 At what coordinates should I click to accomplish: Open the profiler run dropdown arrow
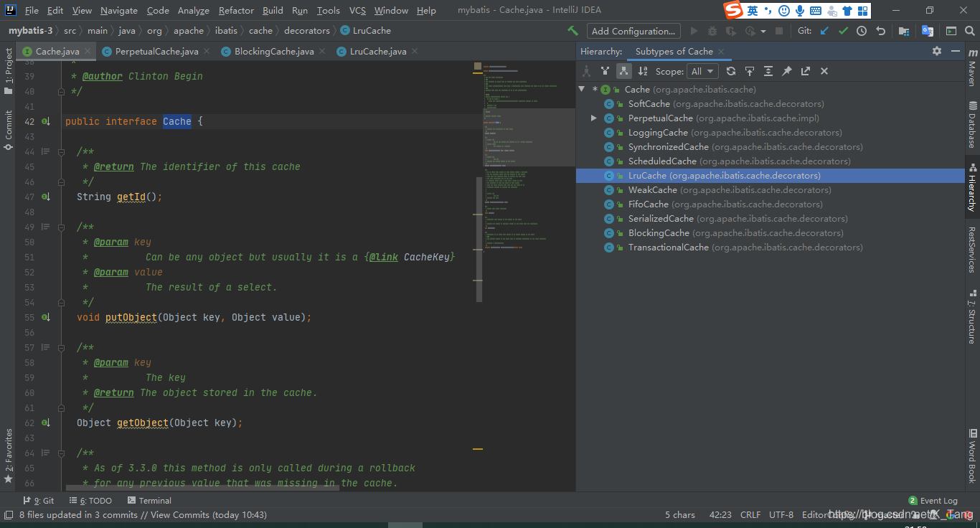(763, 32)
